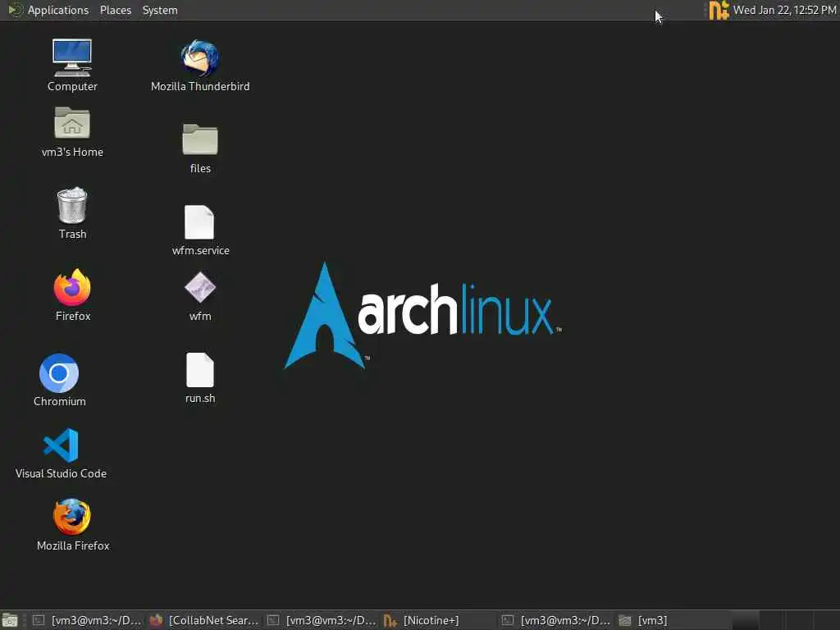Switch to the terminal entry left of Nicotine+
Screen dimensions: 840x630
click(322, 620)
